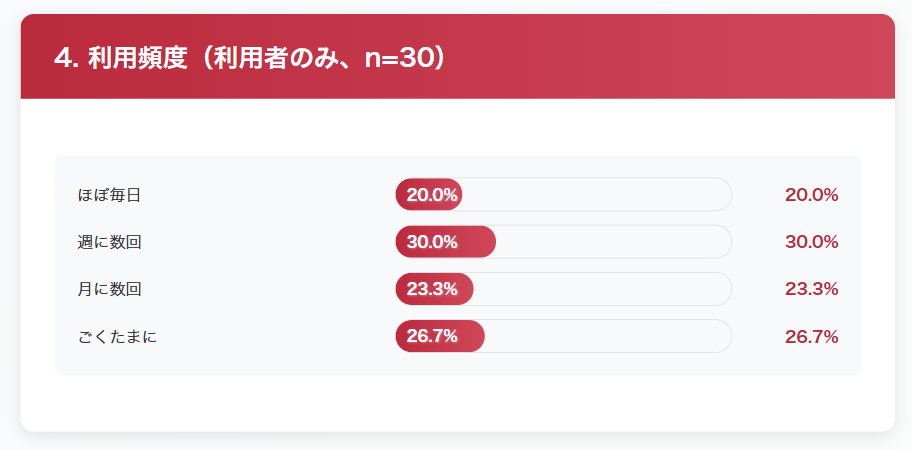Viewport: 912px width, 450px height.
Task: Click the white area below the chart panel
Action: coord(457,403)
